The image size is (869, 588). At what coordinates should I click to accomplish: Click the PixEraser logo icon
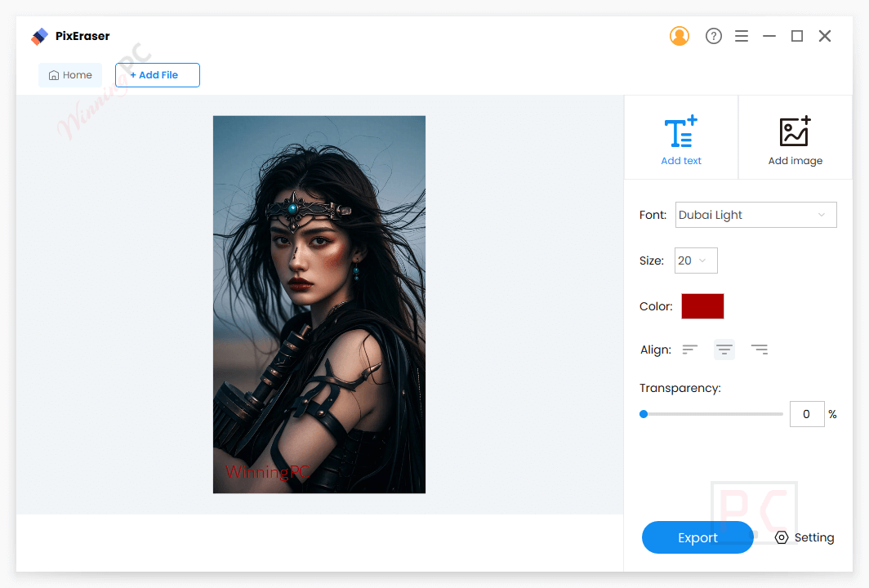[39, 37]
